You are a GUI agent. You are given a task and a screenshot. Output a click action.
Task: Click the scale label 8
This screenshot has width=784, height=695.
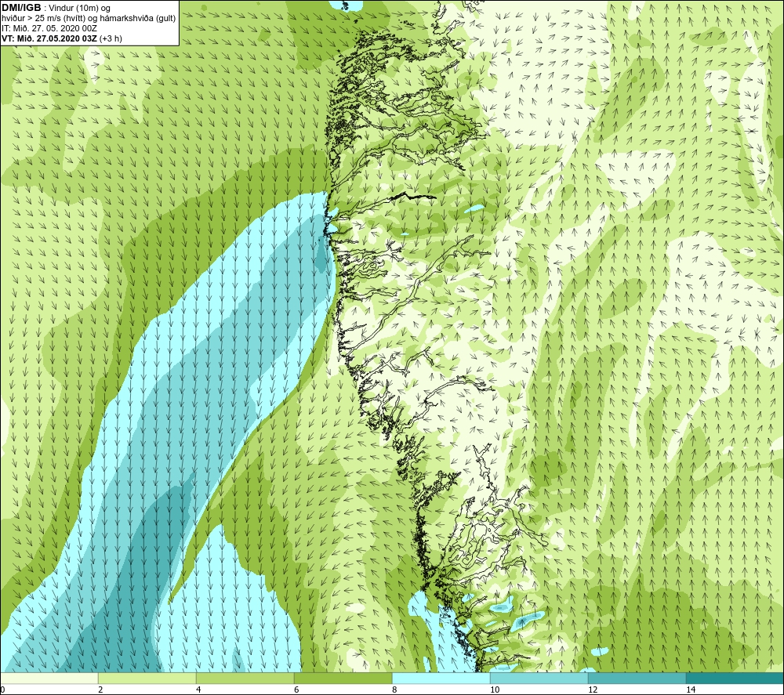394,690
